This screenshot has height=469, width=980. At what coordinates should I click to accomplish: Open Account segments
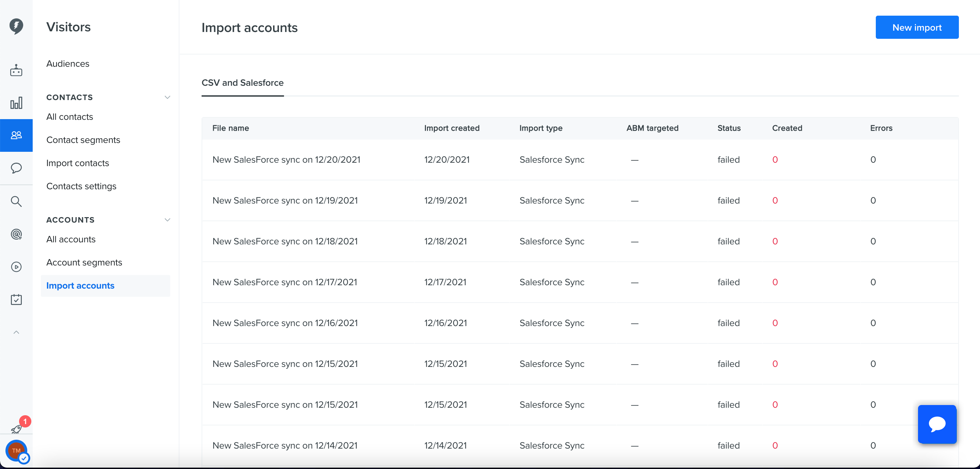pyautogui.click(x=84, y=262)
